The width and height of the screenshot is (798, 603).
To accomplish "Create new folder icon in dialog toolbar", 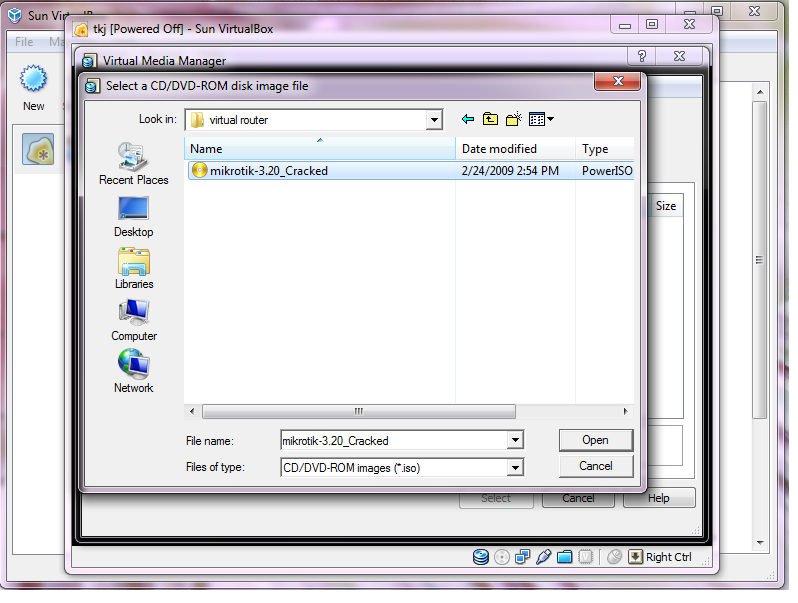I will [514, 119].
